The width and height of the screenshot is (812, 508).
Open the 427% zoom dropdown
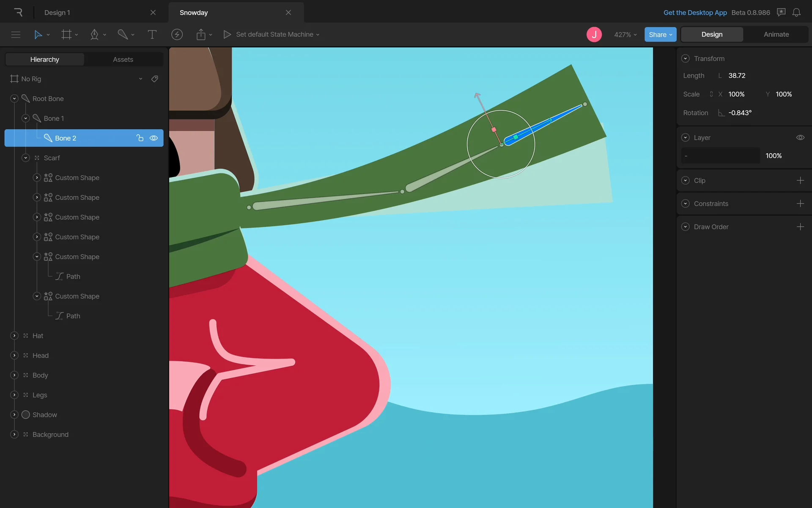pyautogui.click(x=625, y=35)
